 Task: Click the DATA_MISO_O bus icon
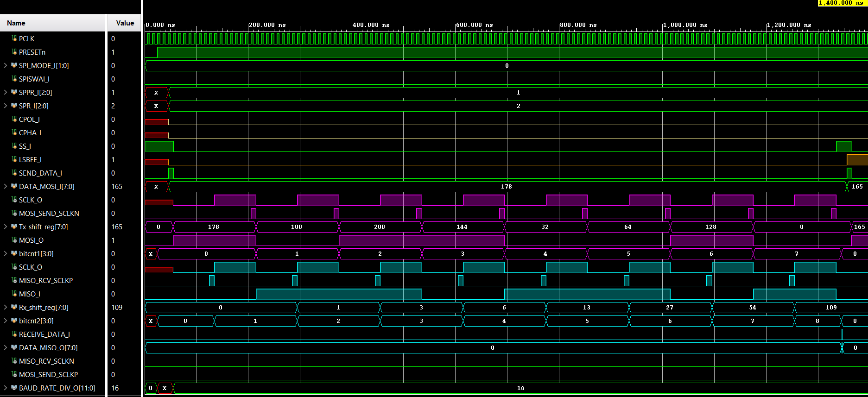14,348
